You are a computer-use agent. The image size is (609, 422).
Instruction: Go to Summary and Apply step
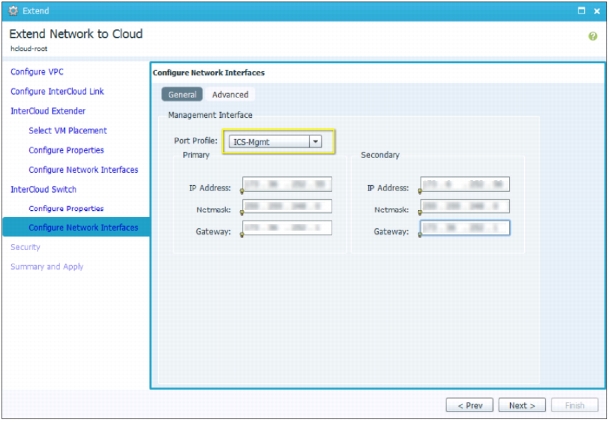click(x=47, y=267)
